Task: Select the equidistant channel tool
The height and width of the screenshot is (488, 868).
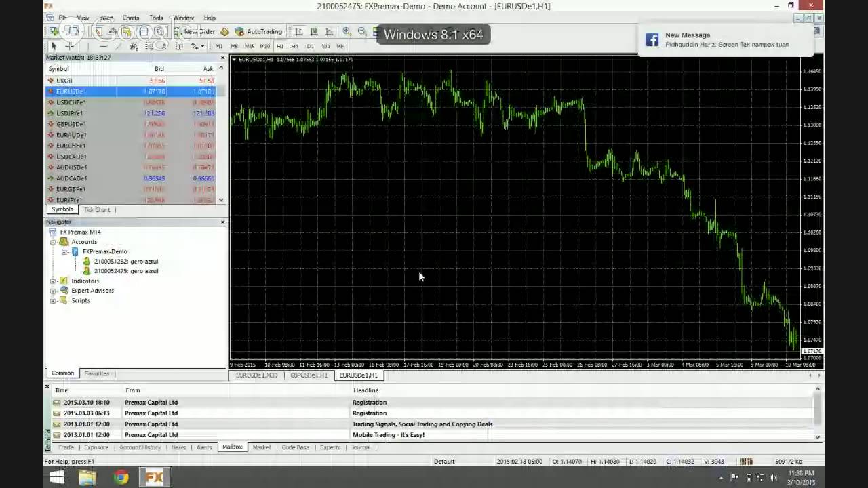Action: pos(134,46)
